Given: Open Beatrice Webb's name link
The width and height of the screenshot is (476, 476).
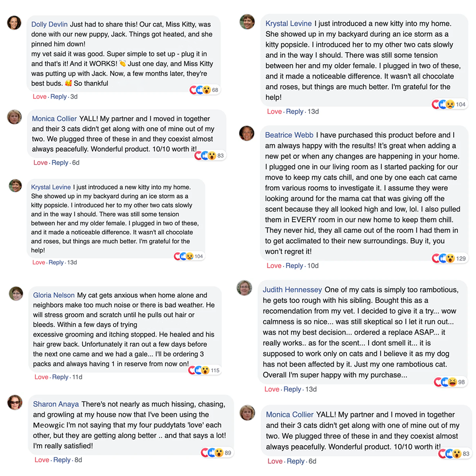Looking at the screenshot, I should point(289,135).
